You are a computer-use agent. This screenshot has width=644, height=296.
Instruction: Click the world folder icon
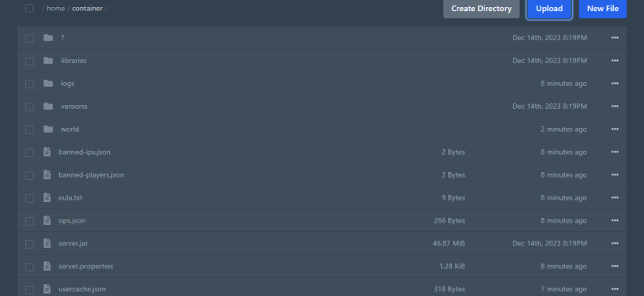point(48,129)
